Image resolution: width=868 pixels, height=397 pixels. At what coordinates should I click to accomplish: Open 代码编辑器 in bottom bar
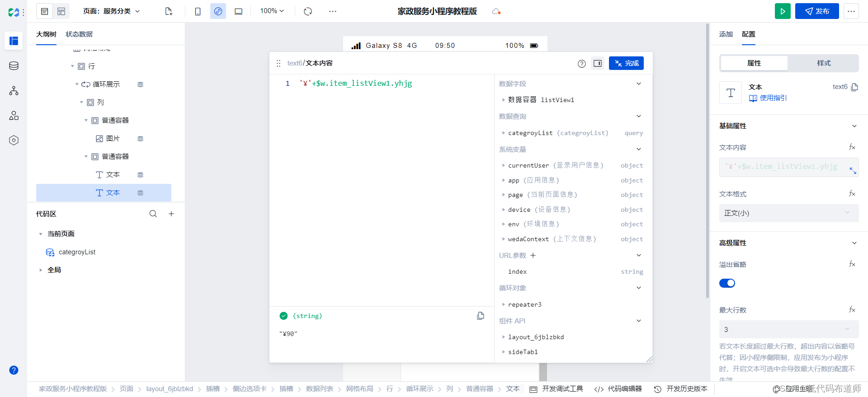[x=618, y=389]
